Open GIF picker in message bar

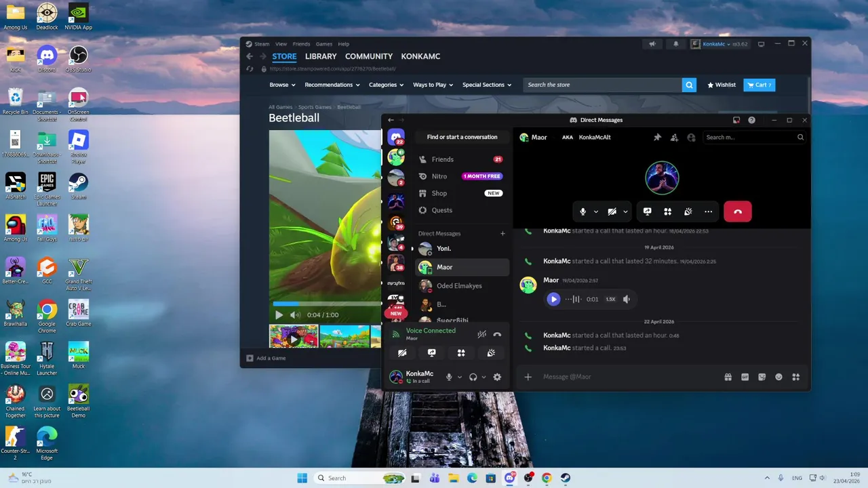tap(745, 377)
